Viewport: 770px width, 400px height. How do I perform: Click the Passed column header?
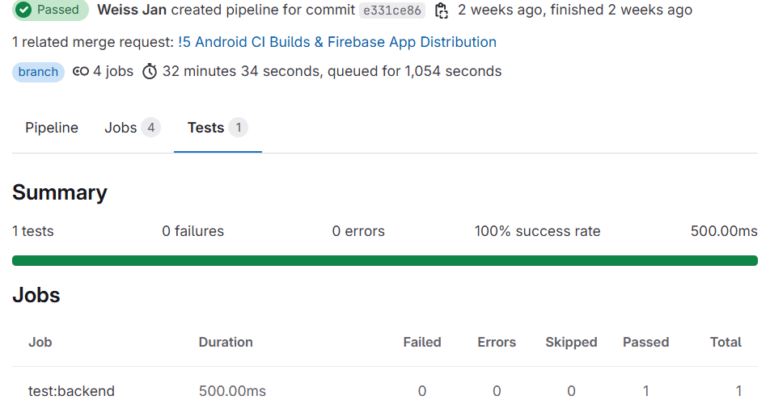point(646,342)
